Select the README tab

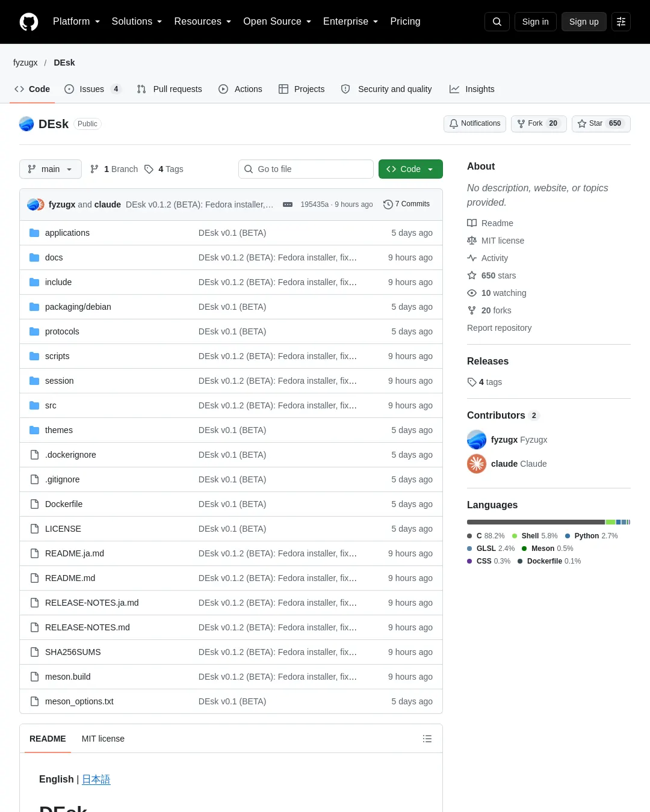(x=48, y=739)
